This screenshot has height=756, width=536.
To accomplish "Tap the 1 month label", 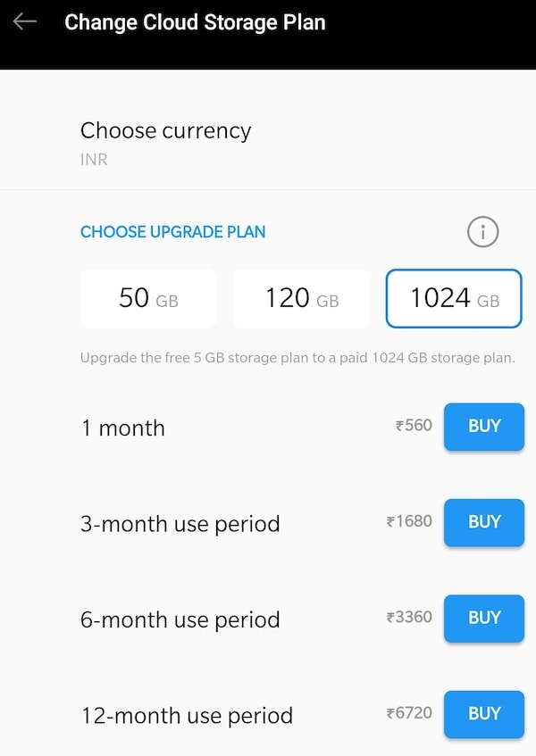I will click(x=122, y=428).
